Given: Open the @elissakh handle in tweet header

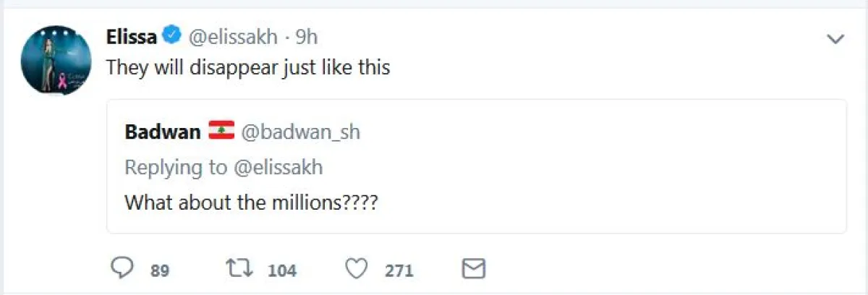Looking at the screenshot, I should pyautogui.click(x=233, y=36).
